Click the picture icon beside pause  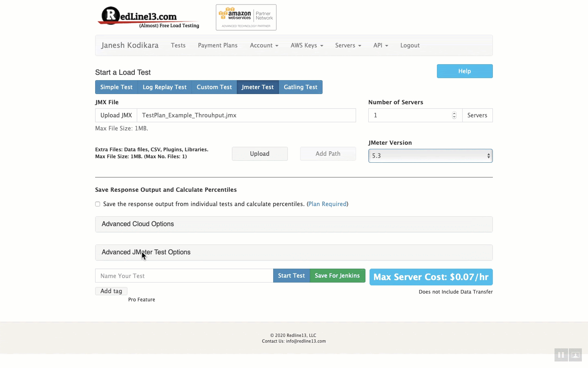[575, 355]
